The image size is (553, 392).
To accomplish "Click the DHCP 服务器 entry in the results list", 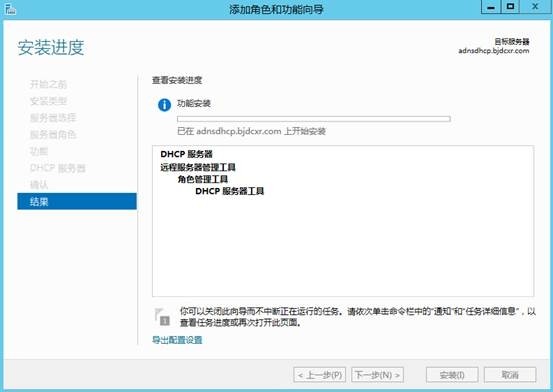I will click(187, 154).
